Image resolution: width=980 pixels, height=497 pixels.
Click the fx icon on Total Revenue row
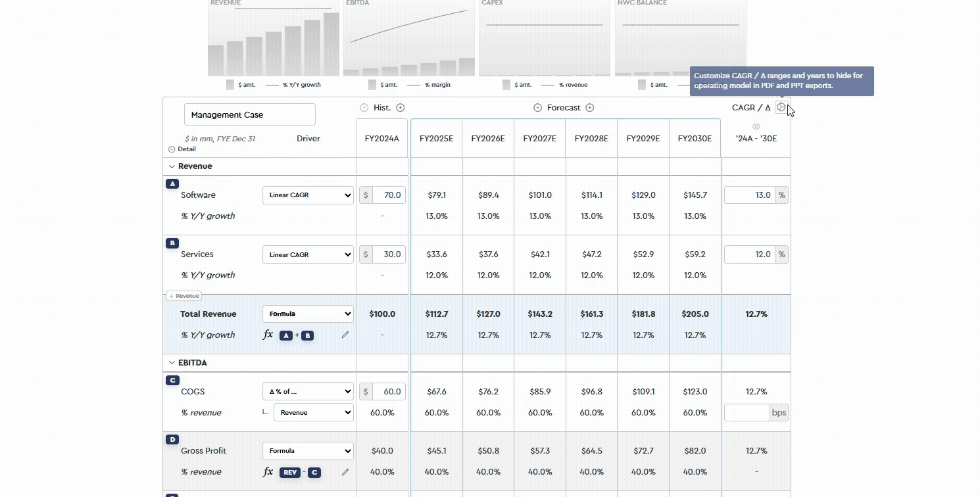(x=268, y=334)
